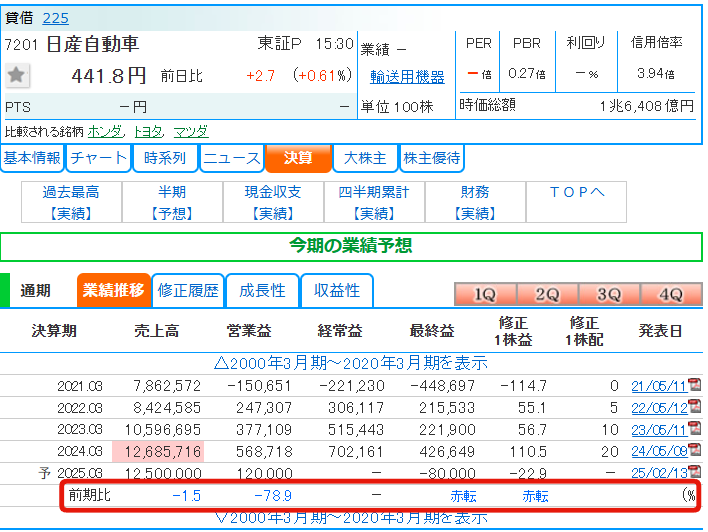
Task: Open PDF icon next to 21/05/11
Action: click(x=694, y=386)
